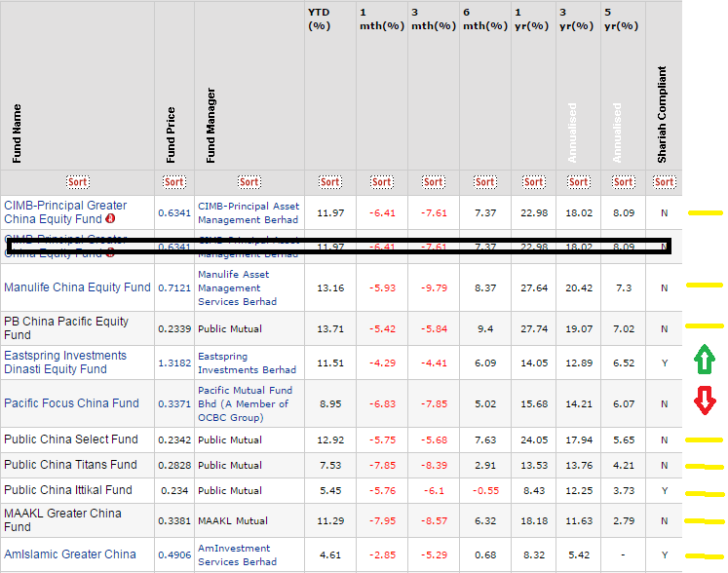The image size is (728, 573).
Task: Click the -4.29 one-month value for Eastspring
Action: click(382, 363)
